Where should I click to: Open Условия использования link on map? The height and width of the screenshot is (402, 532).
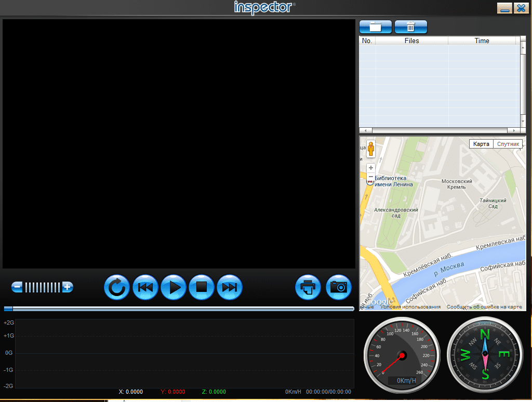coord(410,307)
